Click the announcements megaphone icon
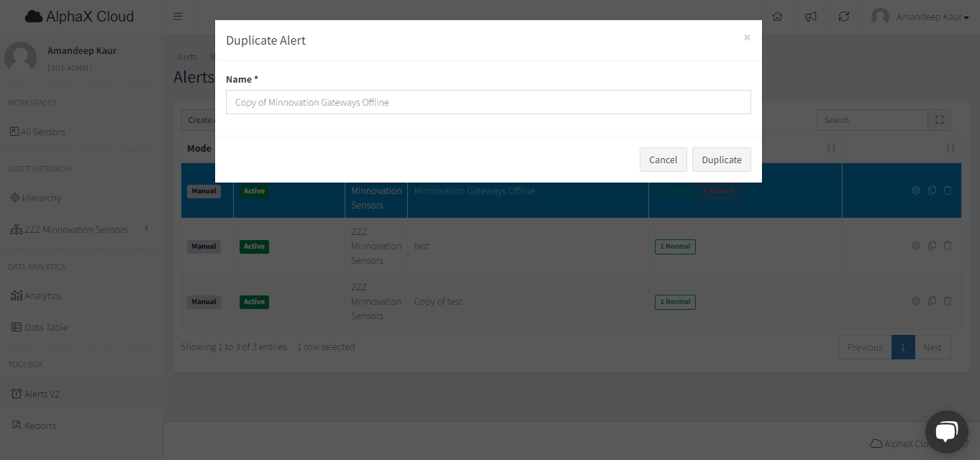Image resolution: width=980 pixels, height=460 pixels. click(x=811, y=17)
